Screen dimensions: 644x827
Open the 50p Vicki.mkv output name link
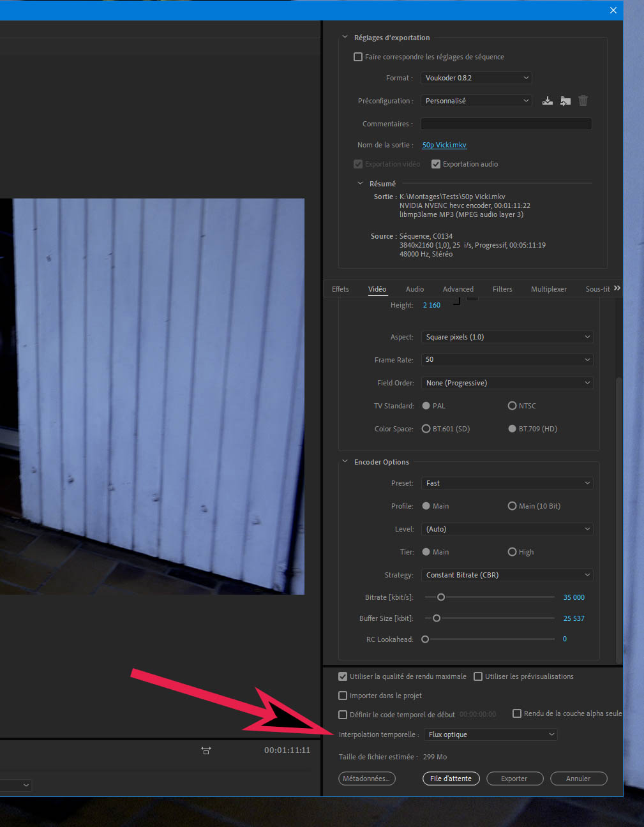(444, 145)
